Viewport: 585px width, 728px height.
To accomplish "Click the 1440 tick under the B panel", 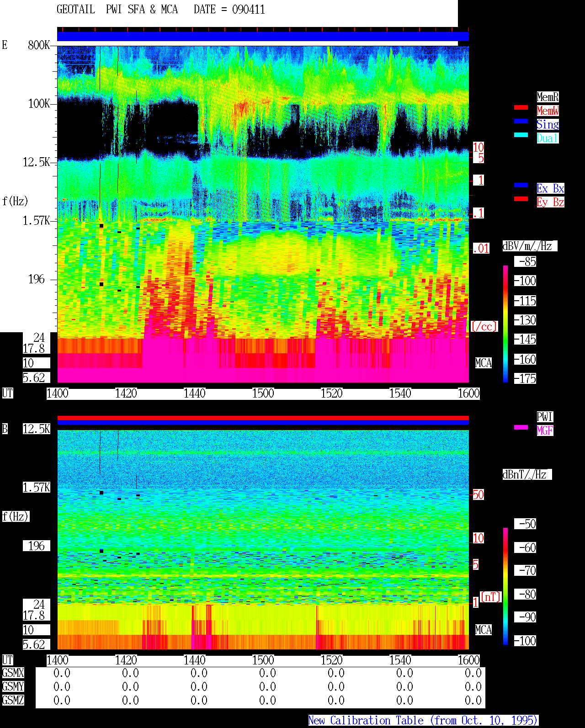I will [x=195, y=660].
